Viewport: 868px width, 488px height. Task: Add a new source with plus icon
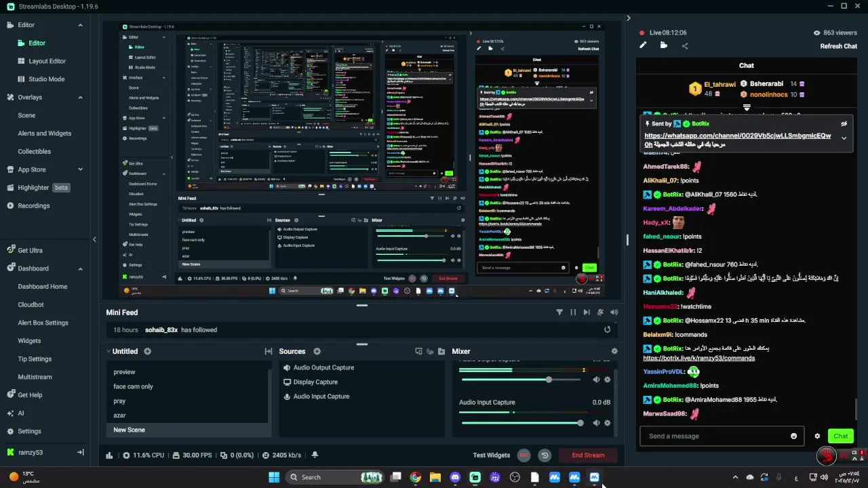(x=317, y=352)
